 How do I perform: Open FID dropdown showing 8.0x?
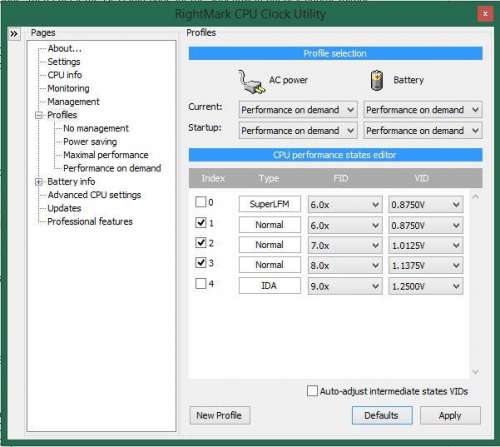click(x=345, y=266)
